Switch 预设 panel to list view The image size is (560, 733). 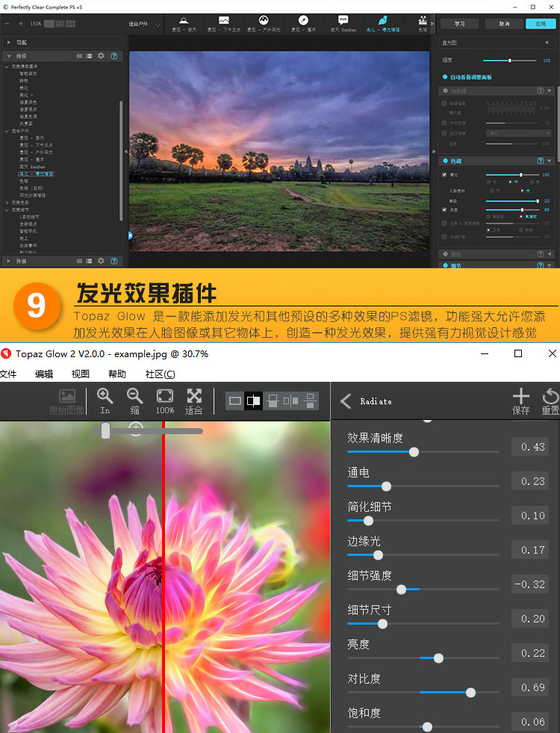(x=89, y=55)
